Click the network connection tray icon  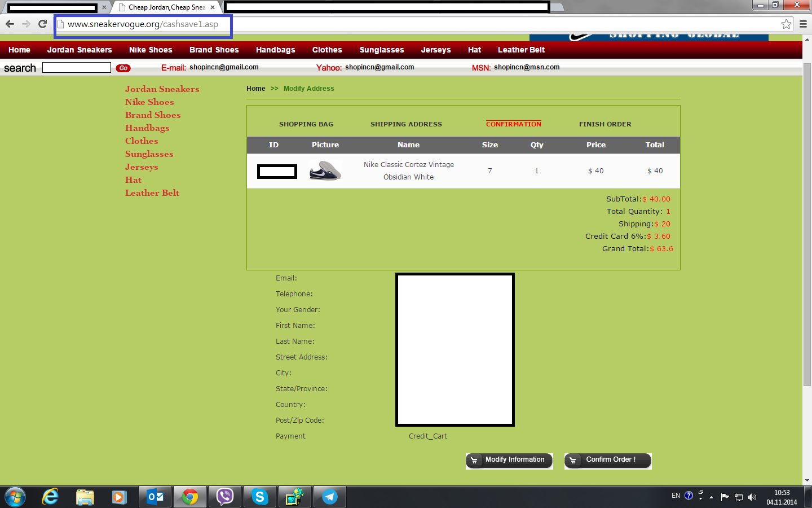tap(738, 497)
